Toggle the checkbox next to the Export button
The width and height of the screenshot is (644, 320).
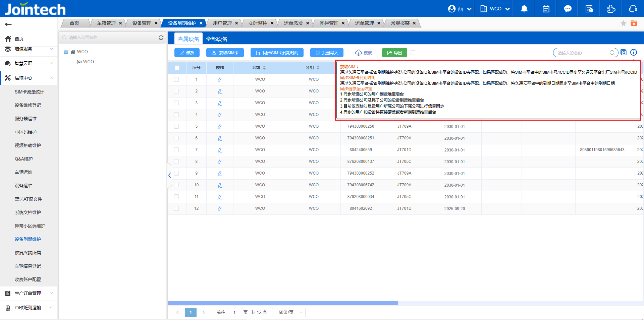point(413,53)
